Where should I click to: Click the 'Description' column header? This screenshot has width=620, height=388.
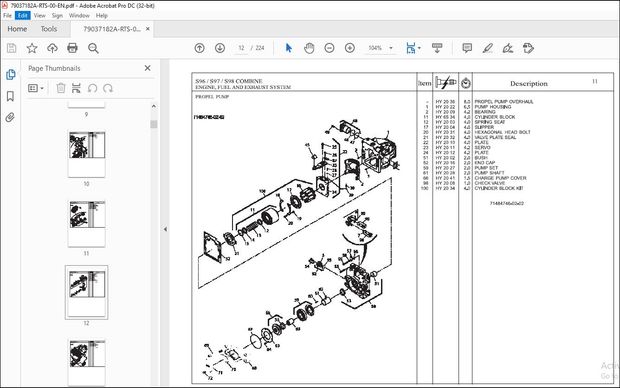[529, 83]
